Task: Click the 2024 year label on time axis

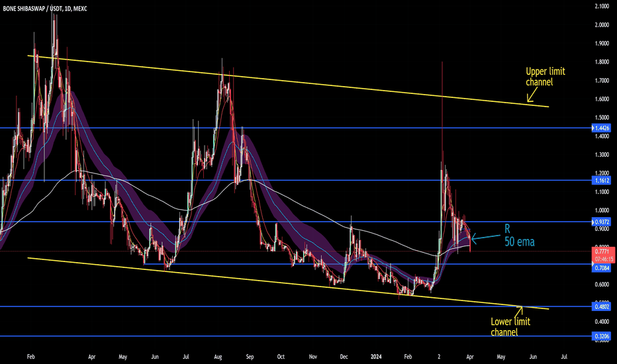Action: [x=376, y=357]
